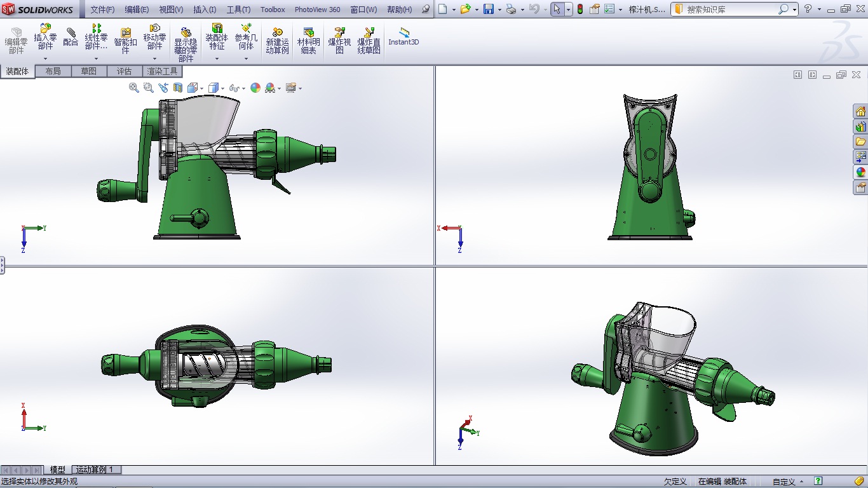
Task: Open the 编辑(E) menu
Action: 137,10
